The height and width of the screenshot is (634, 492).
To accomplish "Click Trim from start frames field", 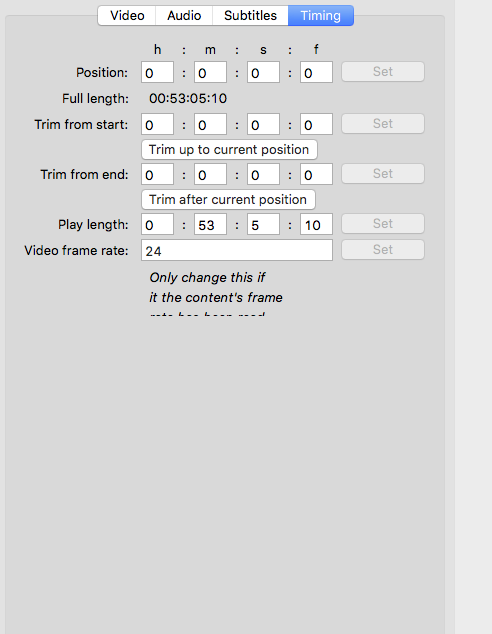I will pyautogui.click(x=316, y=124).
